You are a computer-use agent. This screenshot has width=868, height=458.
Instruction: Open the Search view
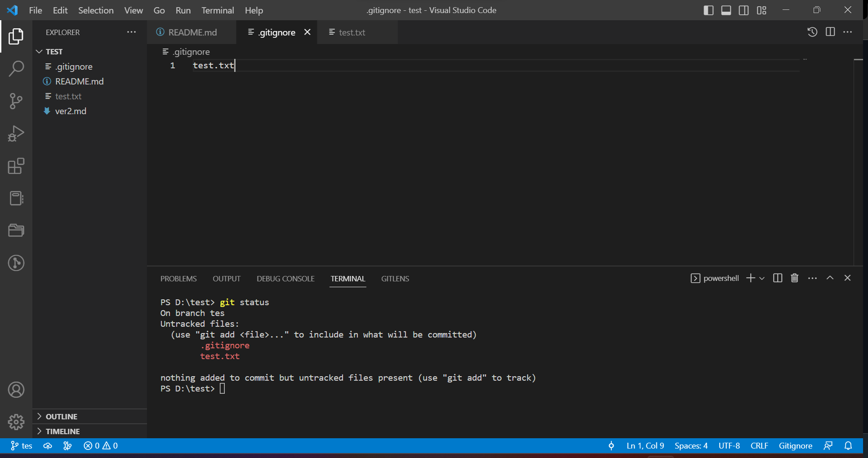pos(16,68)
